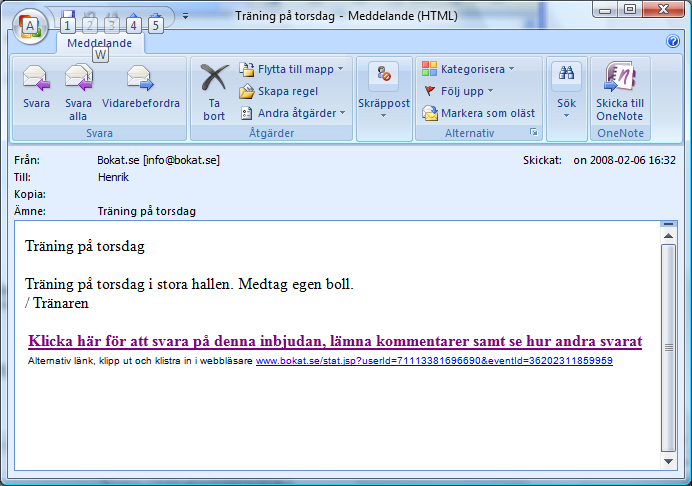Click the body line 'Medtag egen boll'
692x486 pixels.
point(294,284)
